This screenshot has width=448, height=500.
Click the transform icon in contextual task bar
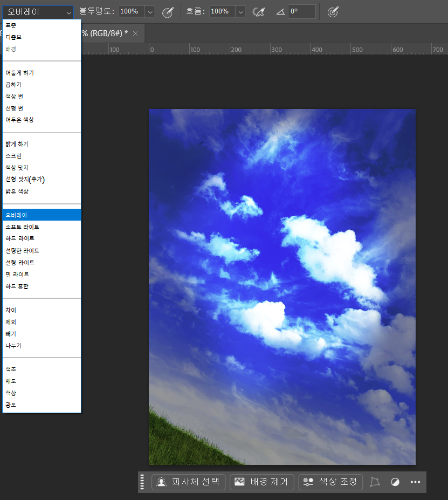tap(375, 482)
